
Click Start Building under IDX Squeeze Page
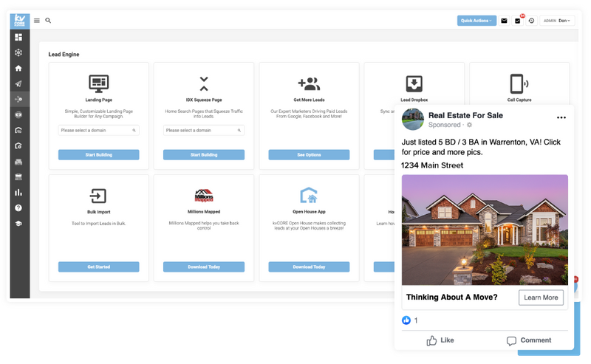pos(204,155)
